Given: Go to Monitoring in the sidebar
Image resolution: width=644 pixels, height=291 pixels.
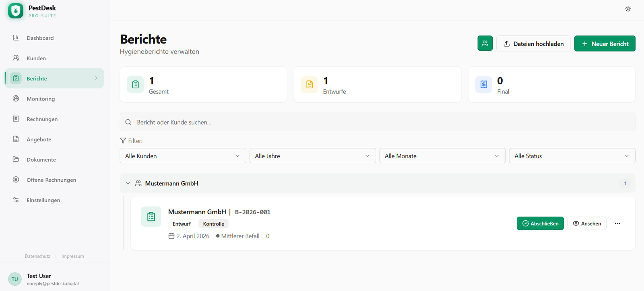Looking at the screenshot, I should coord(41,99).
